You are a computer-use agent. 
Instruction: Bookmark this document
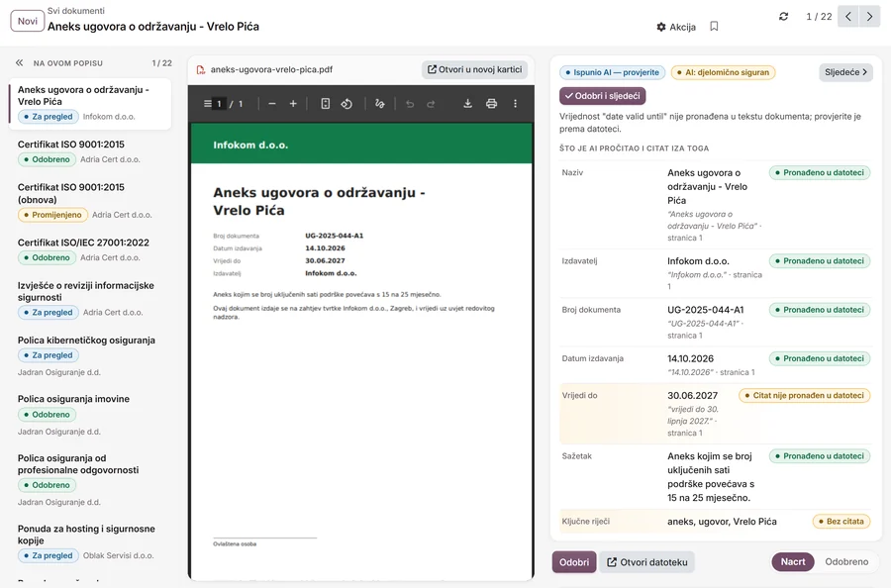coord(714,26)
